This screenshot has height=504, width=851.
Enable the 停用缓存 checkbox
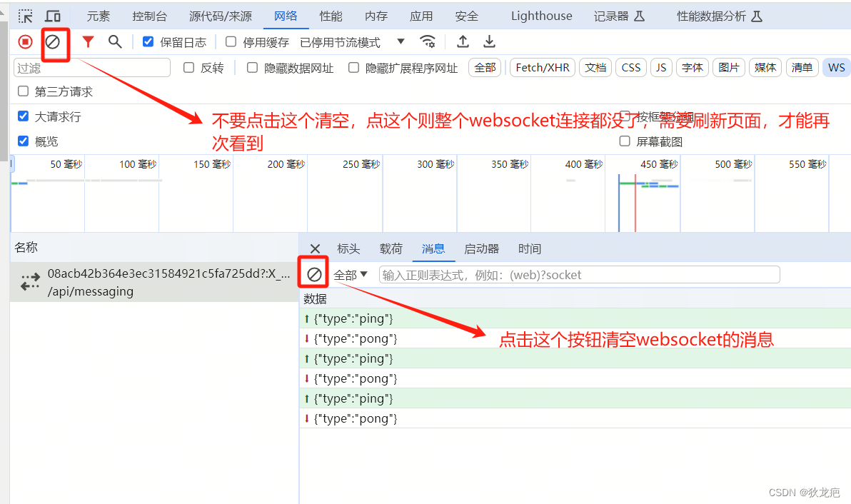tap(231, 42)
